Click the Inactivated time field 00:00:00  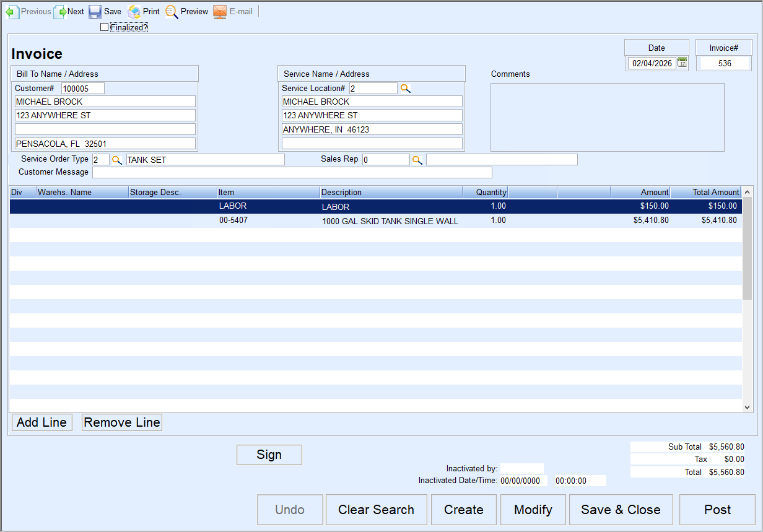click(580, 481)
